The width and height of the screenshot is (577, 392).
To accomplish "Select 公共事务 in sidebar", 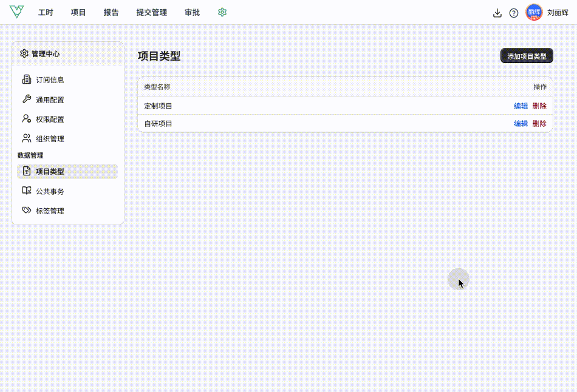I will click(x=67, y=191).
